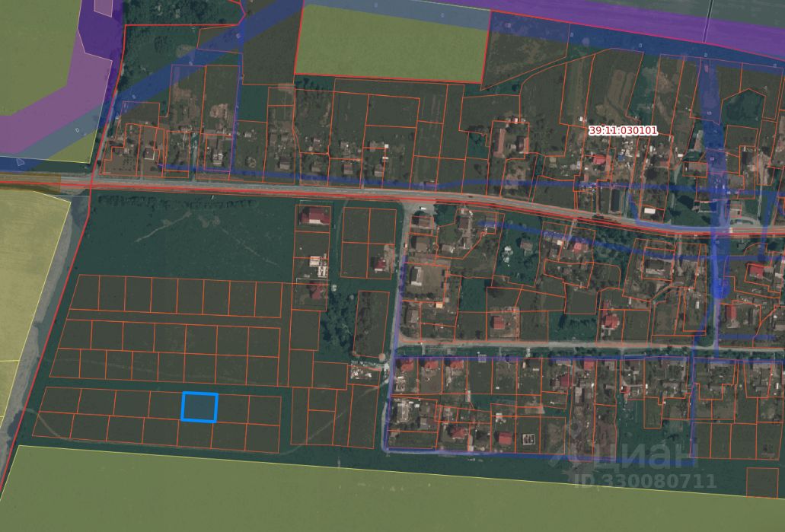
Task: Click the small pentagon marker in the lower-left blue strip
Action: click(20, 161)
